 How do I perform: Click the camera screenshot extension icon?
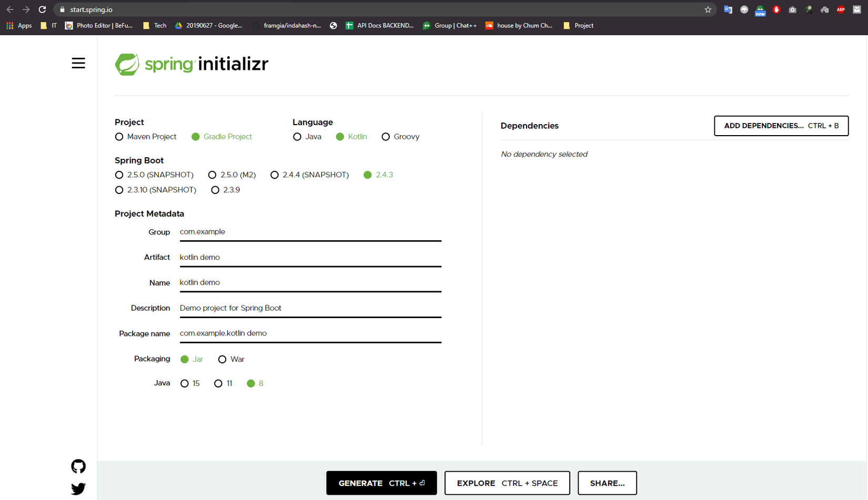[792, 9]
